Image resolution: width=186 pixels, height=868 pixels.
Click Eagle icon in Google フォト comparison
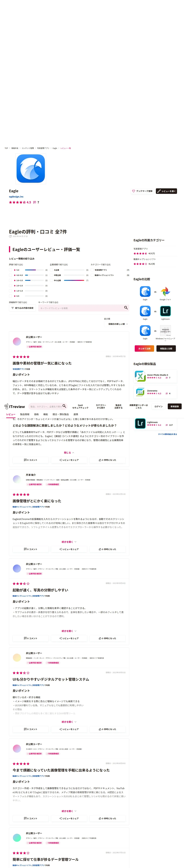coord(145,292)
